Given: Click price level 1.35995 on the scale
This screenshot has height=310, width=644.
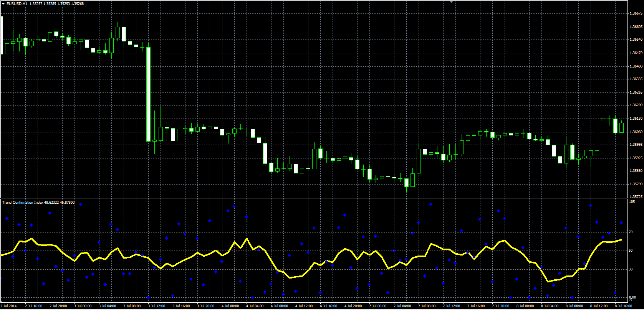Looking at the screenshot, I should pos(636,145).
